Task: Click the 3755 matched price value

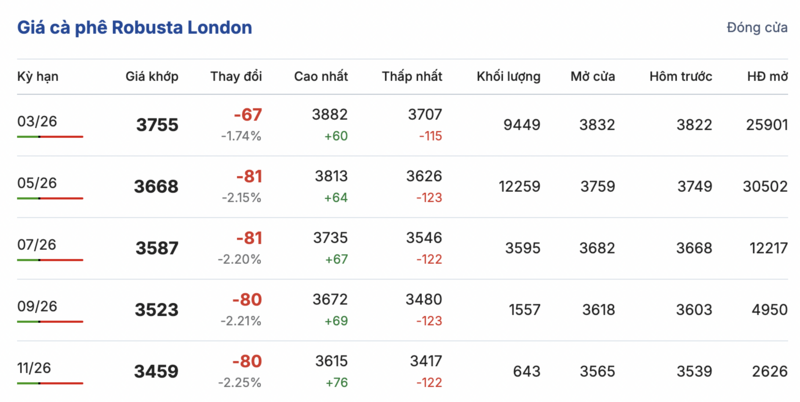Action: coord(157,125)
